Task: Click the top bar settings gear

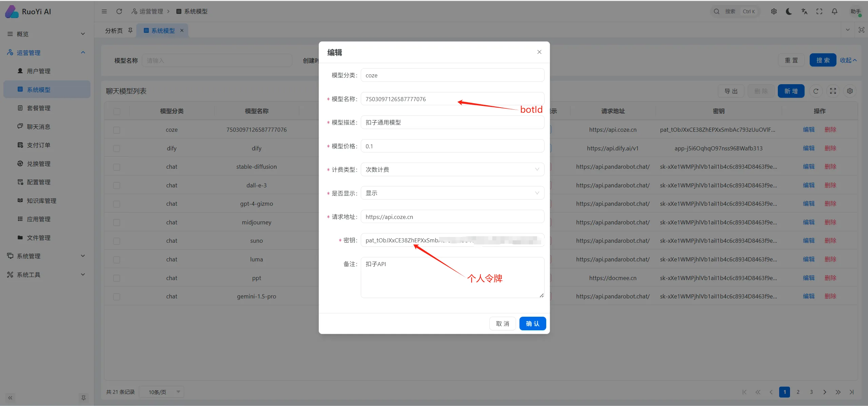Action: point(774,12)
